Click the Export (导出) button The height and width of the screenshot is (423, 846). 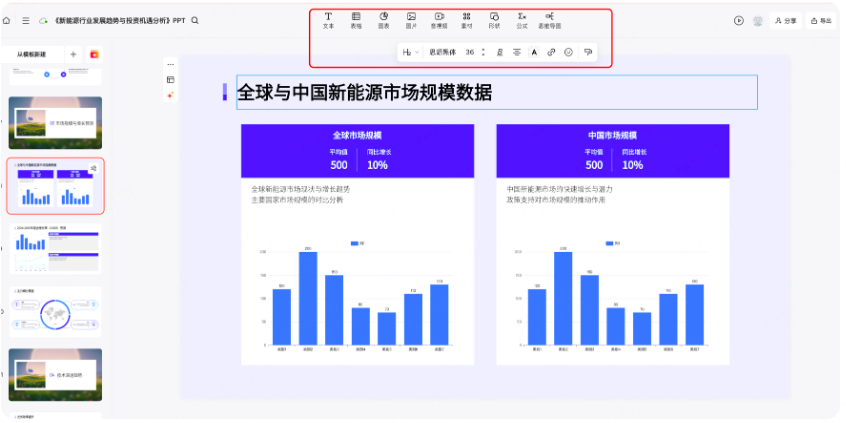pos(821,21)
